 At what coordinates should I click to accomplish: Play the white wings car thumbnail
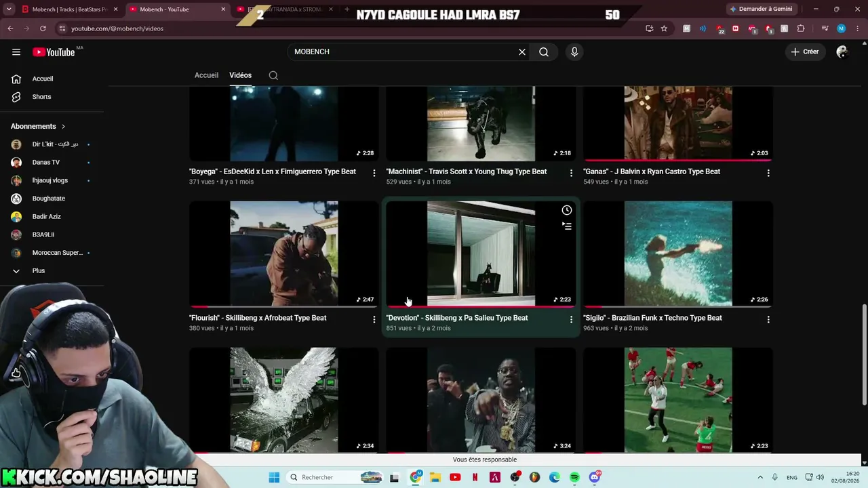[284, 400]
